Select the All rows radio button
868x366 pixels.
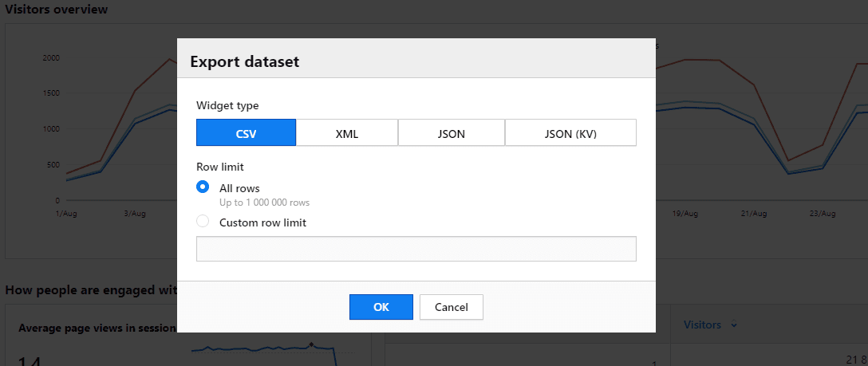pos(203,187)
